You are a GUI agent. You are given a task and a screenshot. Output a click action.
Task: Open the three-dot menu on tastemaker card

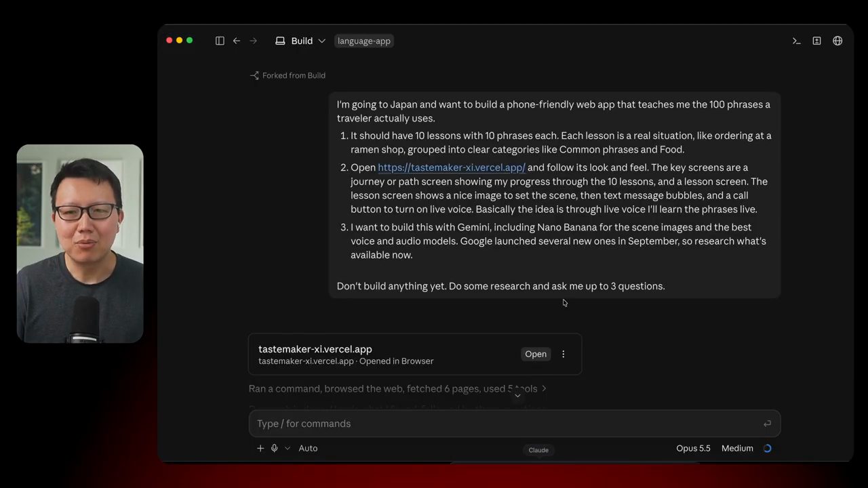pyautogui.click(x=564, y=354)
